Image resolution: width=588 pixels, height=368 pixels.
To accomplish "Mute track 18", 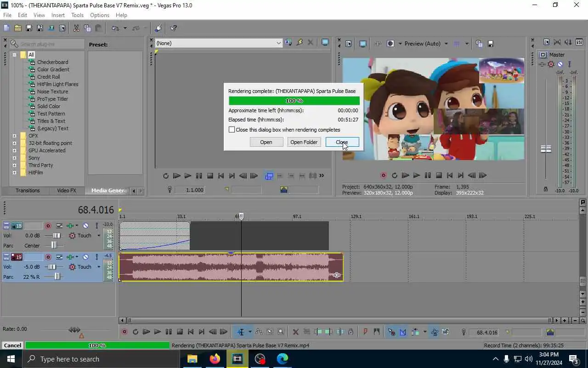I will point(85,225).
